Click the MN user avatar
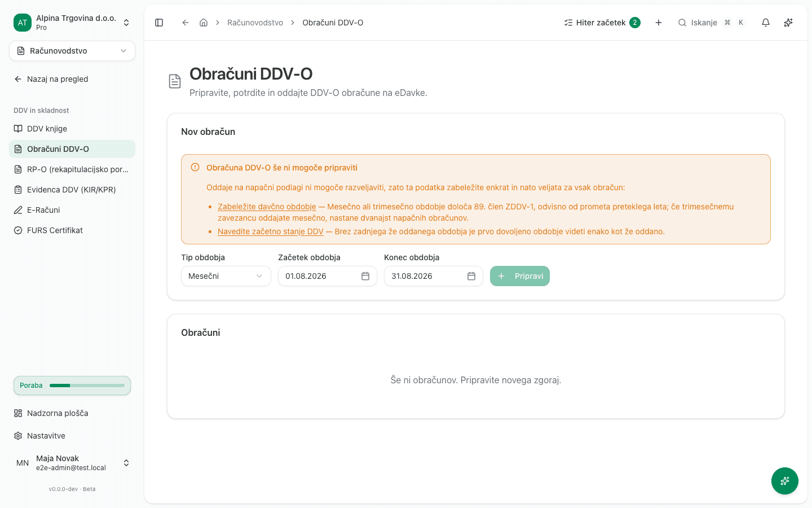This screenshot has height=508, width=812. [23, 463]
